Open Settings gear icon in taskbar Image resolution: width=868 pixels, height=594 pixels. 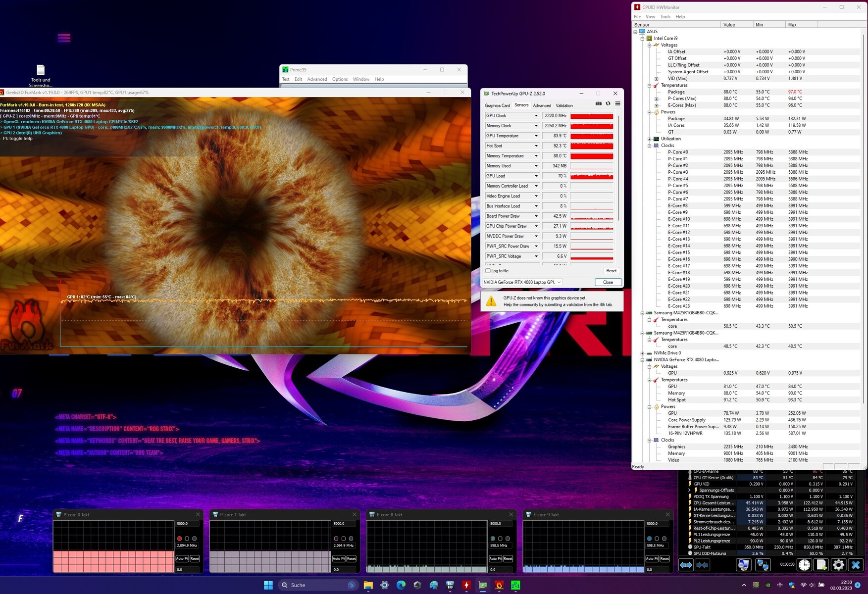coord(385,585)
